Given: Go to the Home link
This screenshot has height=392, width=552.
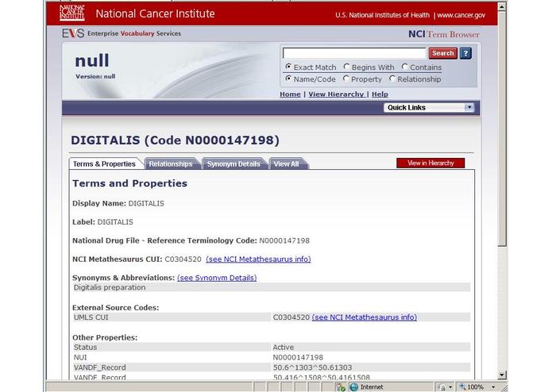Looking at the screenshot, I should 290,94.
